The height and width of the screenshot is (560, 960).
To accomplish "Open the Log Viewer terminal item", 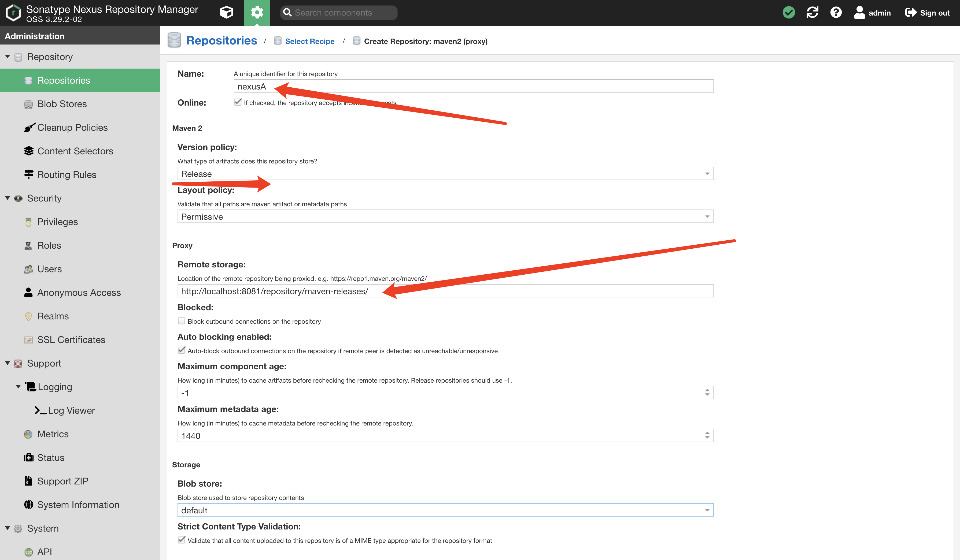I will (x=71, y=410).
